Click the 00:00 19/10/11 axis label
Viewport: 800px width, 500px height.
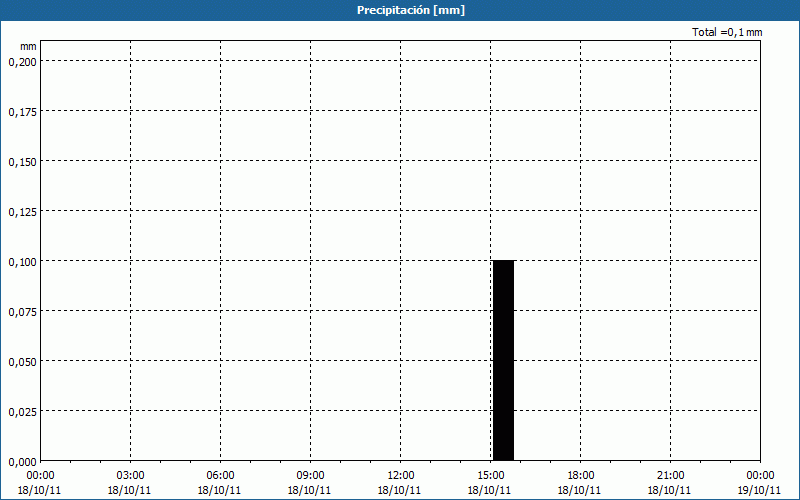click(x=759, y=482)
